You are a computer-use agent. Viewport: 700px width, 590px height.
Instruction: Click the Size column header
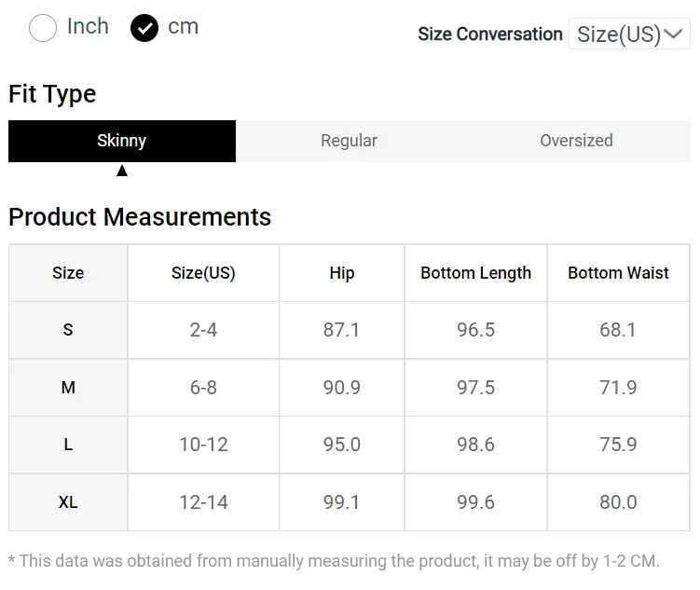coord(68,273)
